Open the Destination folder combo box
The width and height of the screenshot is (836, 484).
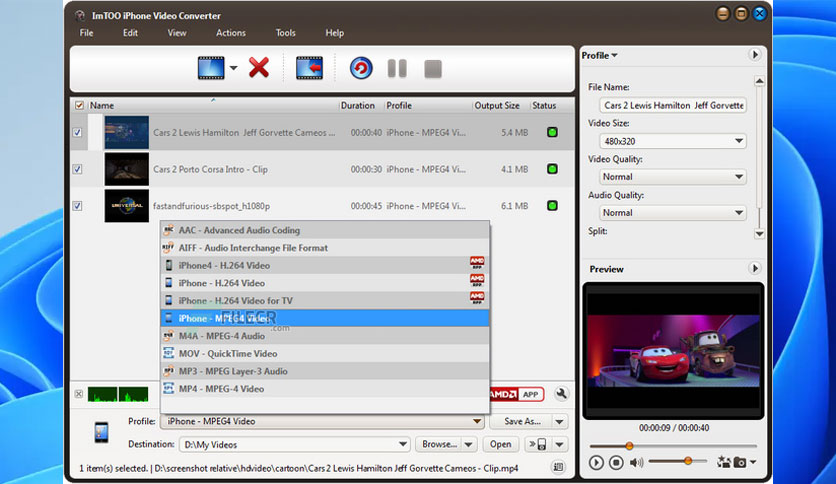click(x=294, y=444)
